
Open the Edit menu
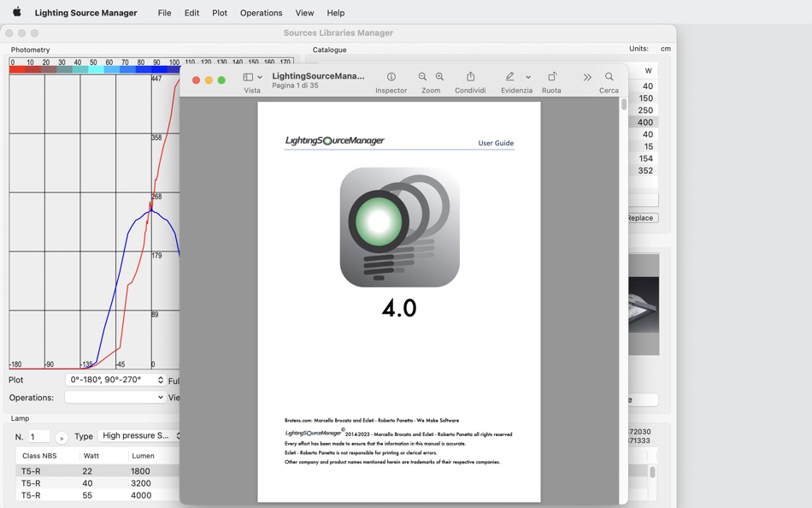coord(191,13)
